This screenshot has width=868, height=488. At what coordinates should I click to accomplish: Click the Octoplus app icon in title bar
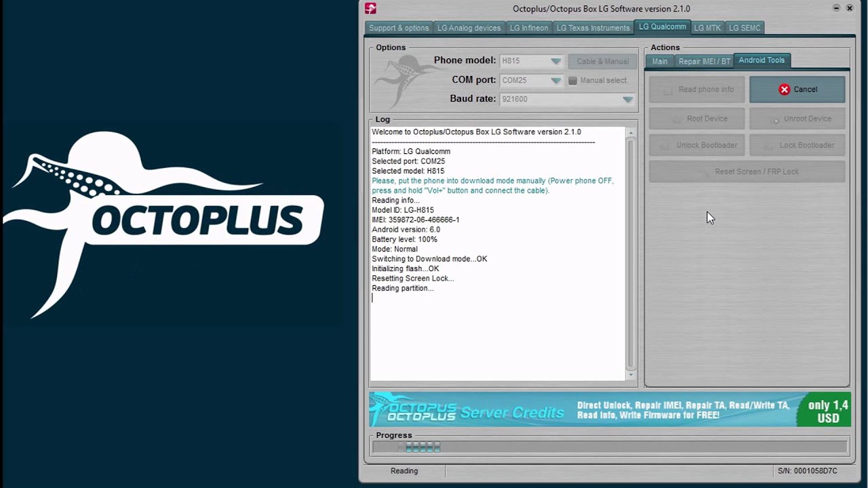pos(370,9)
